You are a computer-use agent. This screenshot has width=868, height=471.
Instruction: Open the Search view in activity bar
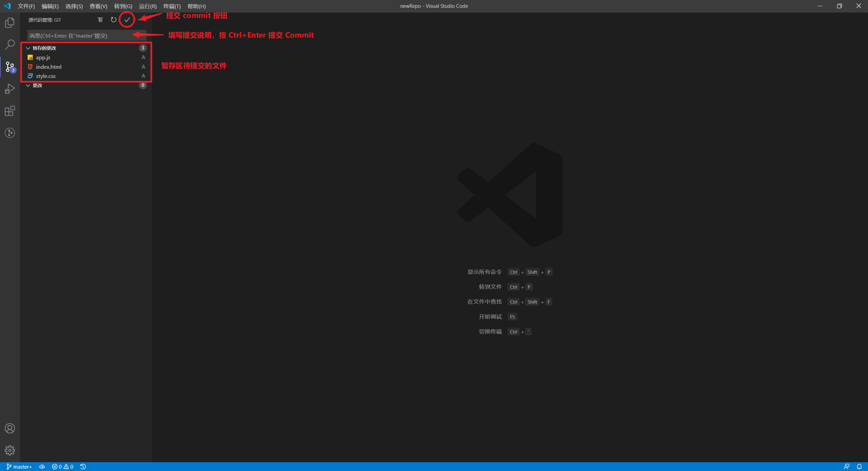click(x=10, y=44)
